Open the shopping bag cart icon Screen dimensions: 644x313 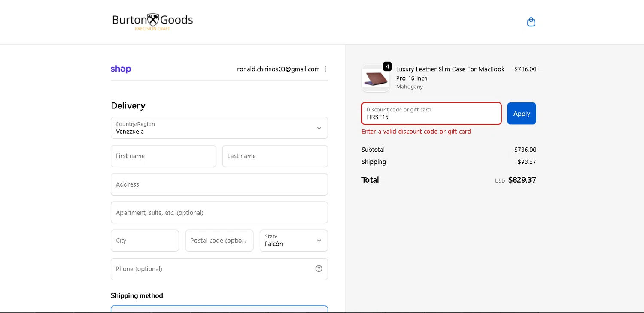tap(531, 22)
